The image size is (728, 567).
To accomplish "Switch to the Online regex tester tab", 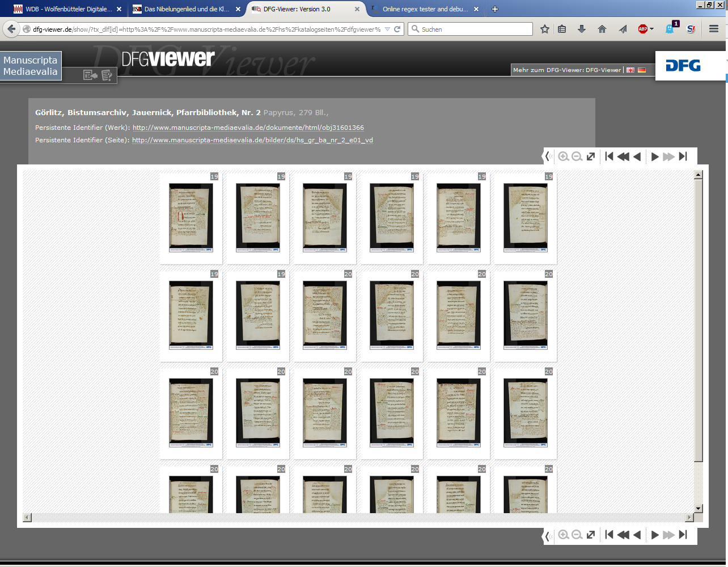I will point(425,9).
